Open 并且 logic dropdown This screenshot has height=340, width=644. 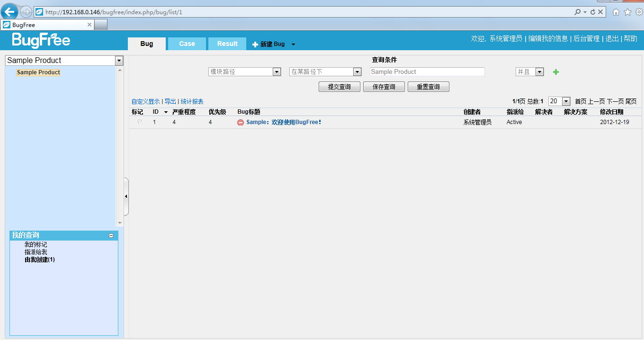[540, 72]
